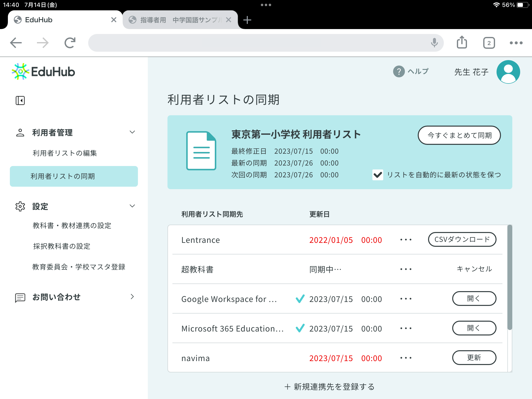
Task: Collapse the 設定 section chevron
Action: [x=132, y=206]
